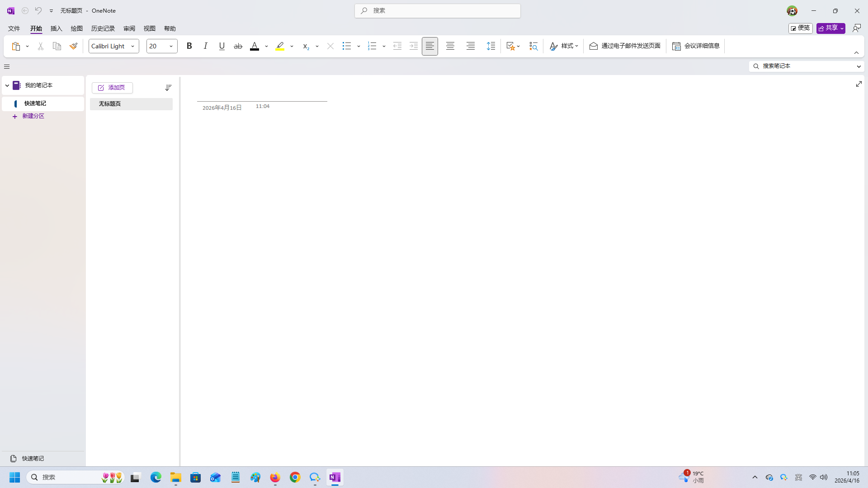Click the bulleted list icon
The height and width of the screenshot is (488, 868).
pos(347,46)
